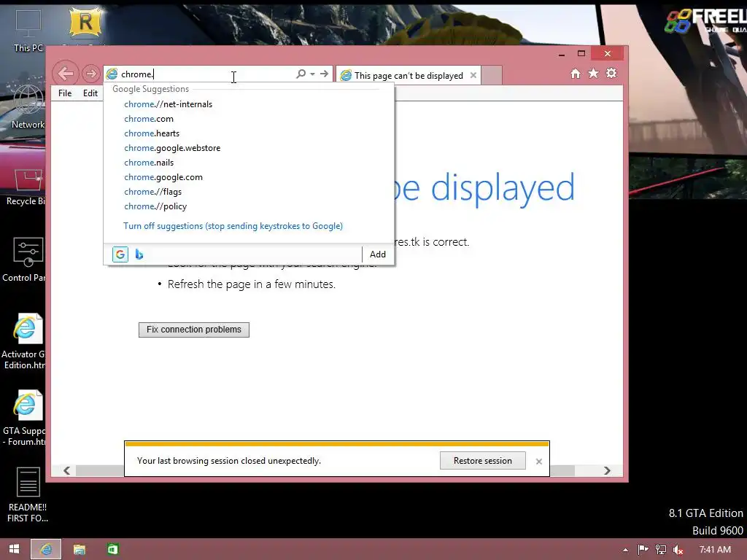Select GTA Support Forum html file icon
Screen dimensions: 747x560
point(25,418)
